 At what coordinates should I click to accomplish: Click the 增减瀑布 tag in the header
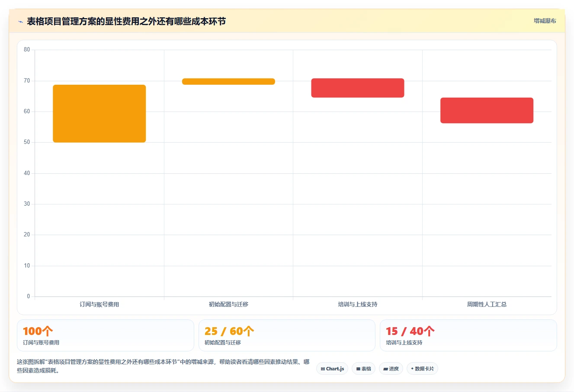(x=545, y=21)
